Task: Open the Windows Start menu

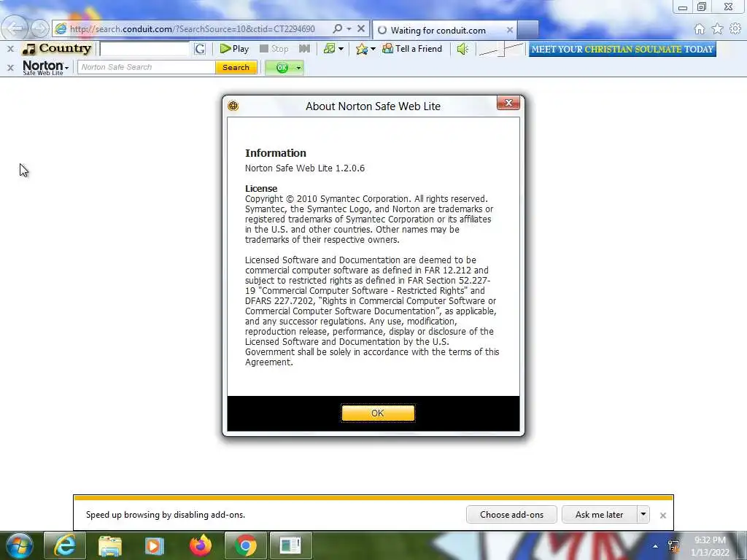Action: coord(20,545)
